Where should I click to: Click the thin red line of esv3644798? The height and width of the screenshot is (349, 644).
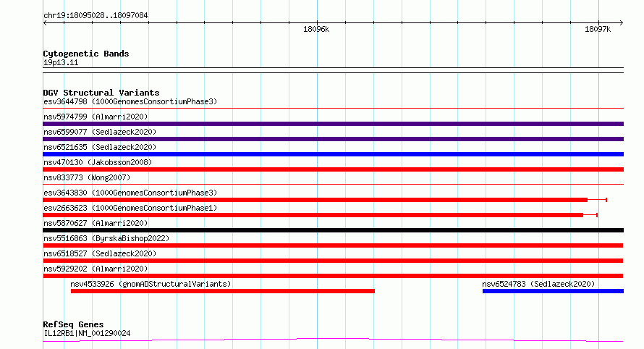pos(333,109)
